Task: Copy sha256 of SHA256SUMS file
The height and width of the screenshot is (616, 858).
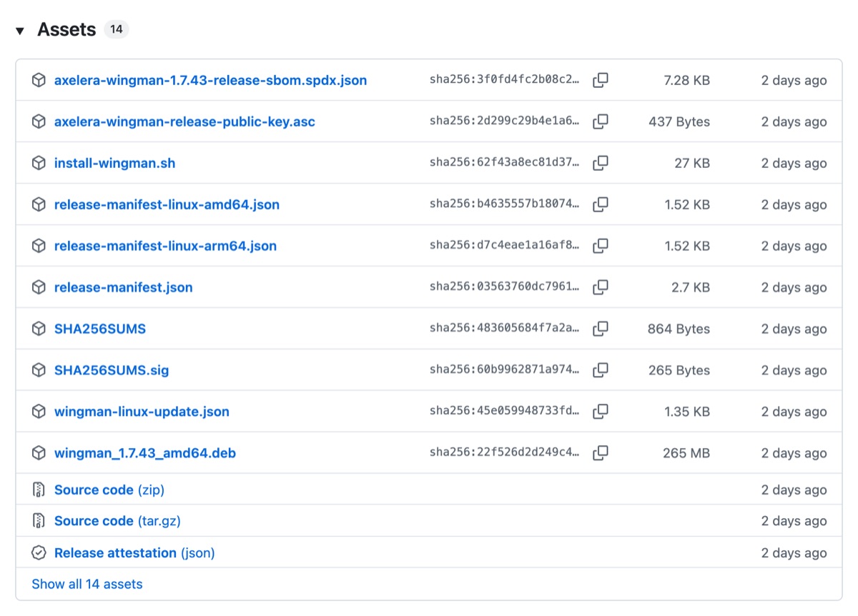Action: 601,329
